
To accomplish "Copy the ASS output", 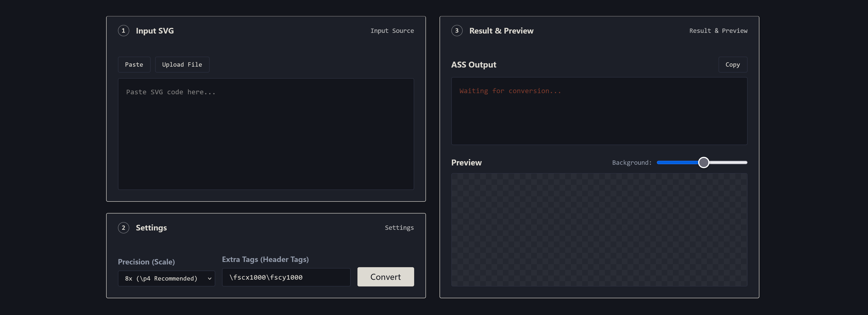I will coord(733,65).
